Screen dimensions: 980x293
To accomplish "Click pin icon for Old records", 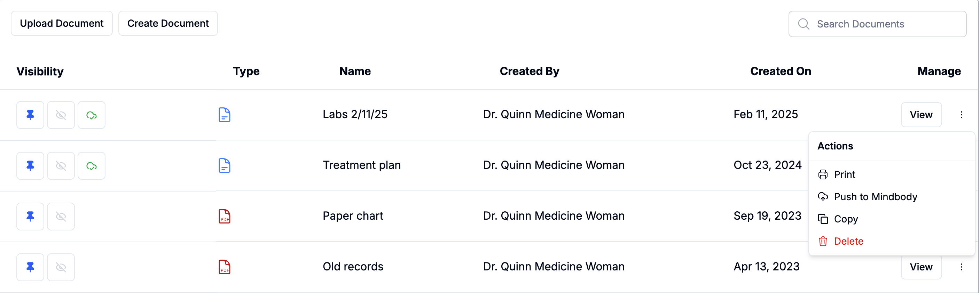I will pos(30,267).
